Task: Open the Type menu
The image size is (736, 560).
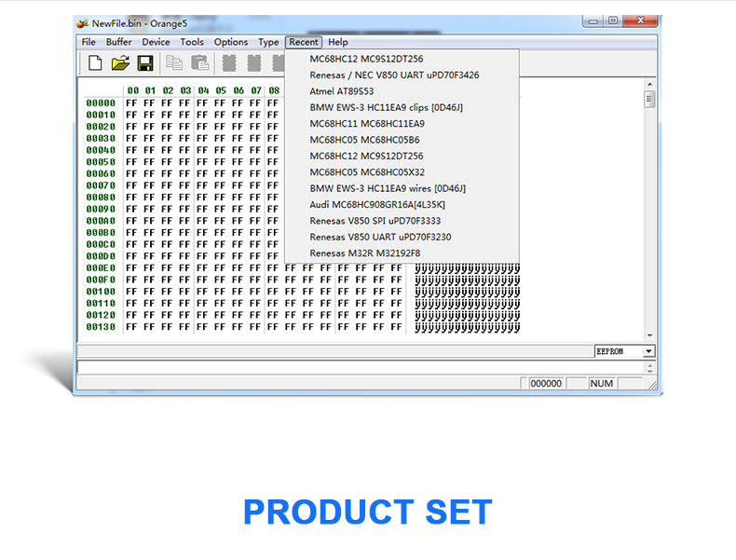Action: [x=268, y=42]
